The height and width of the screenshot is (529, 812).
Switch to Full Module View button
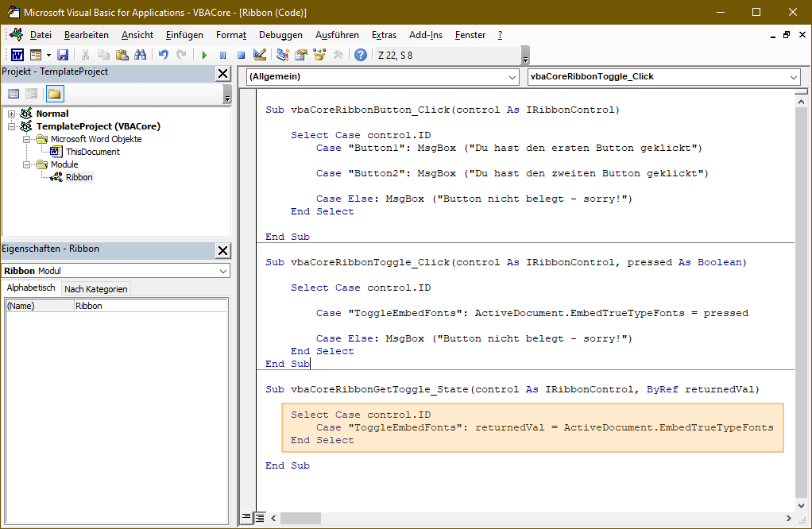[x=260, y=517]
